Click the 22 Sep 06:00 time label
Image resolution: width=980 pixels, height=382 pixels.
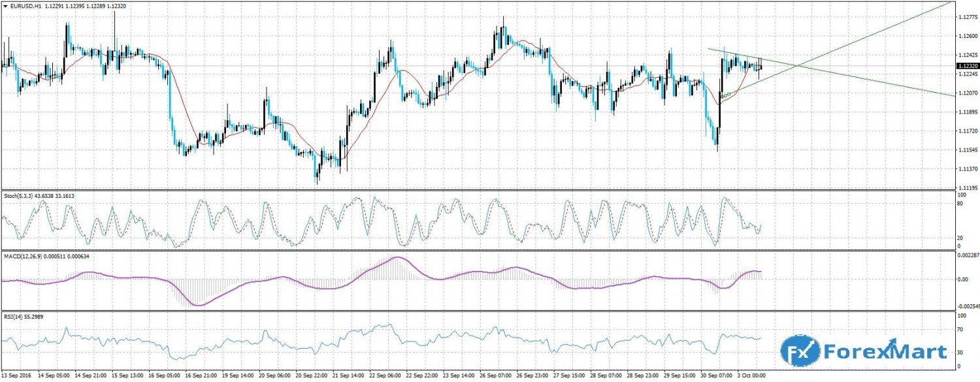click(385, 377)
